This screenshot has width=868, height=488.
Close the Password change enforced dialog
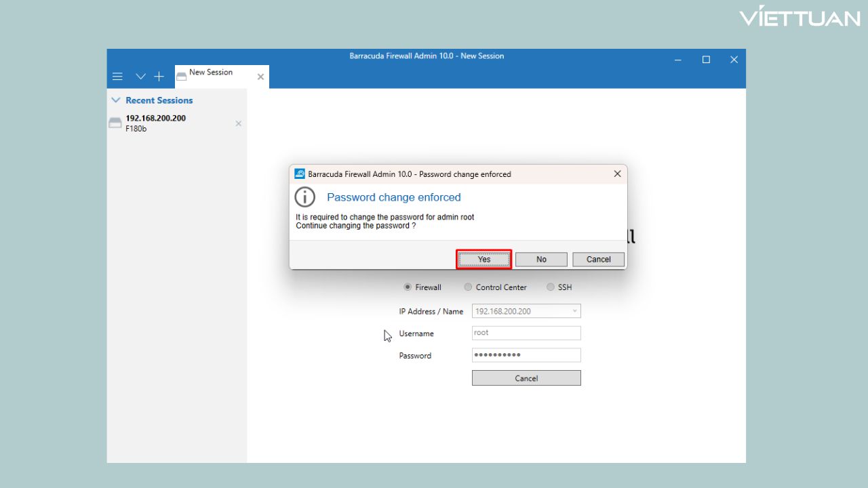[x=617, y=174]
